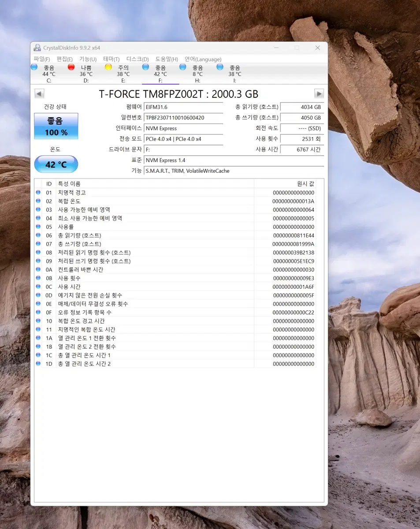Click status orb of attribute 0E 매체/데이터 무결성 오류 횟수
The height and width of the screenshot is (529, 420).
[38, 304]
